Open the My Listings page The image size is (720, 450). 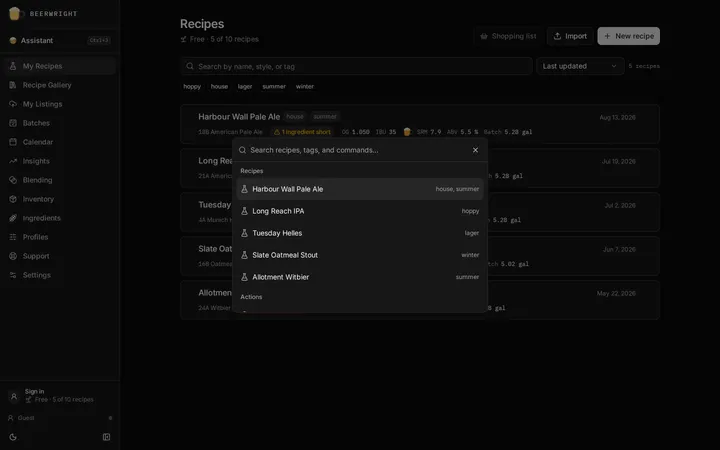tap(60, 104)
